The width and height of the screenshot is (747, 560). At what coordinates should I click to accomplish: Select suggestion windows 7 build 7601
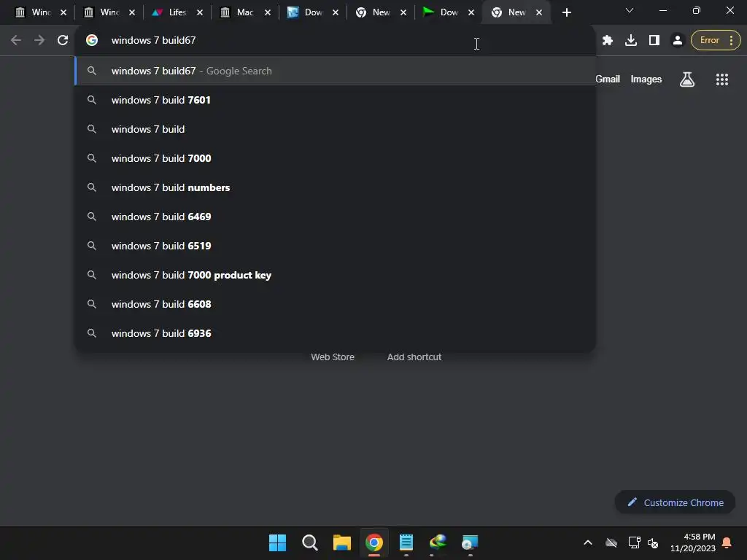tap(336, 100)
